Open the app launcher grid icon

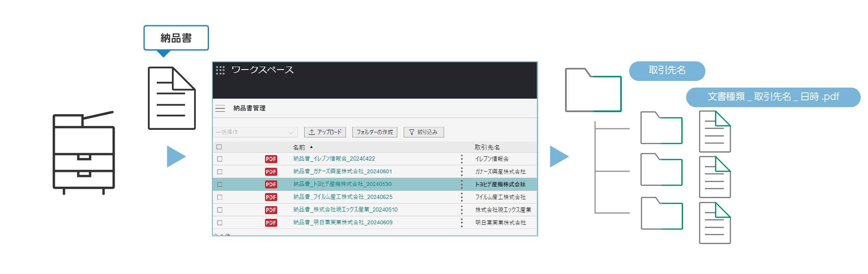pyautogui.click(x=220, y=70)
